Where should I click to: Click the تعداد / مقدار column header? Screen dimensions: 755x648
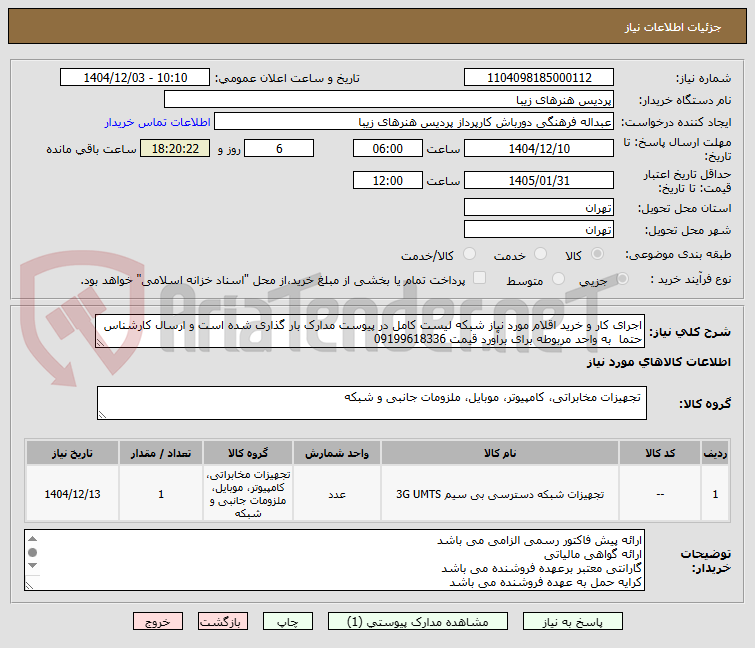pyautogui.click(x=161, y=453)
